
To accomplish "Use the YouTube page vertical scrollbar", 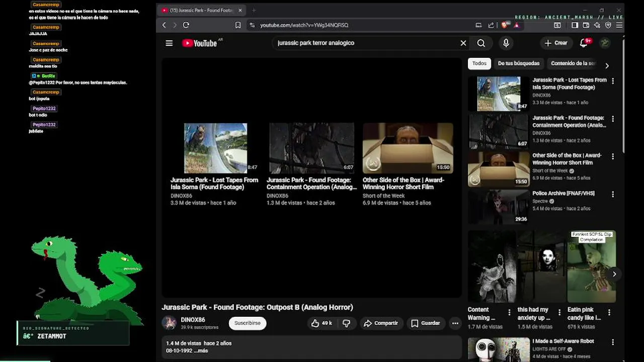I will coord(623,96).
